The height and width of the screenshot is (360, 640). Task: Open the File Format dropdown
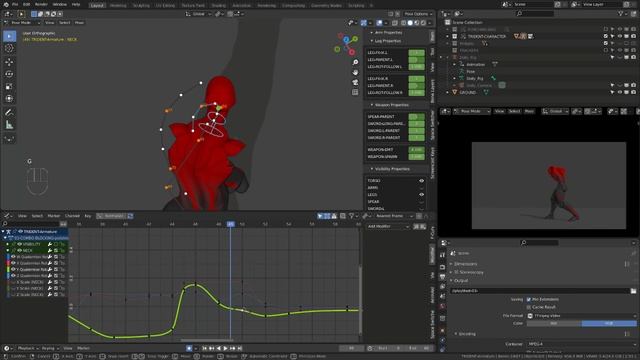[582, 316]
